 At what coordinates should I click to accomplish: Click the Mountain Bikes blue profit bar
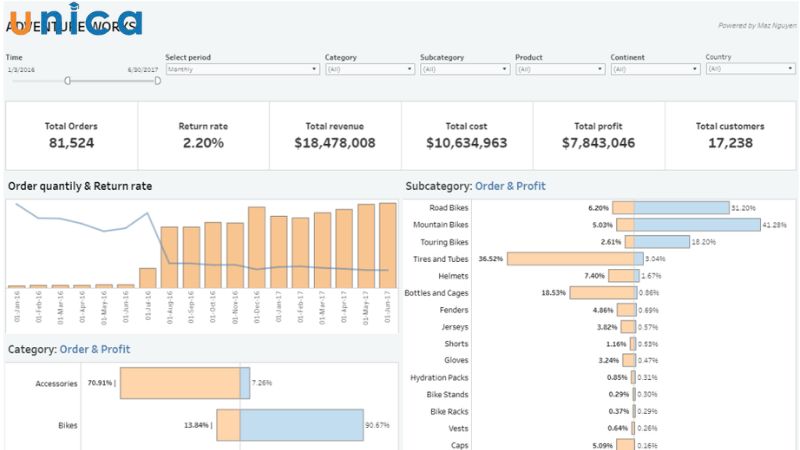coord(696,225)
